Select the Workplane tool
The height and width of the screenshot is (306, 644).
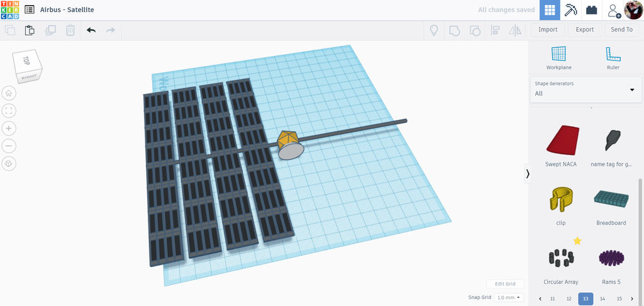tap(558, 58)
